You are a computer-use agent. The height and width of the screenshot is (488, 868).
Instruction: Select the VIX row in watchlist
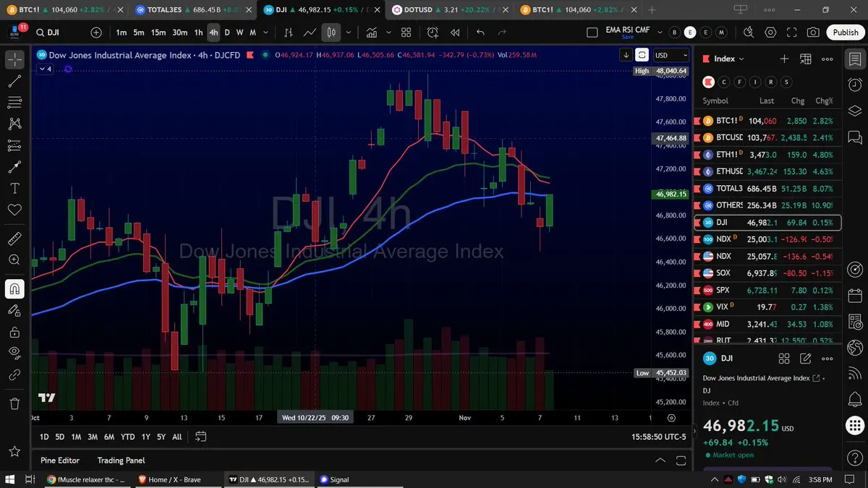(x=766, y=307)
